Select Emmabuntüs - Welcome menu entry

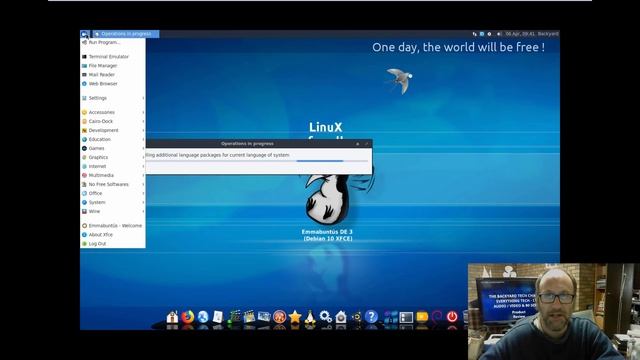[113, 226]
